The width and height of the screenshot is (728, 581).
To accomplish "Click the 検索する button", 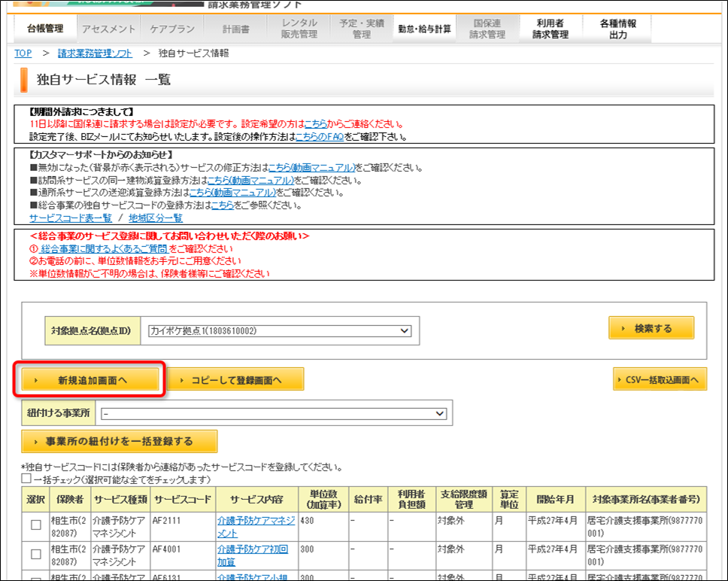I will coord(651,328).
